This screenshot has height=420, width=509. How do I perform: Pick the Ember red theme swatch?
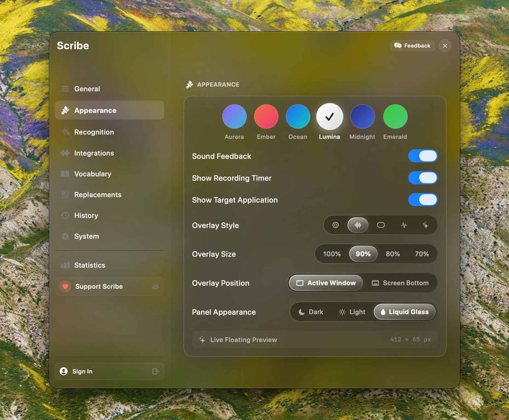point(266,116)
